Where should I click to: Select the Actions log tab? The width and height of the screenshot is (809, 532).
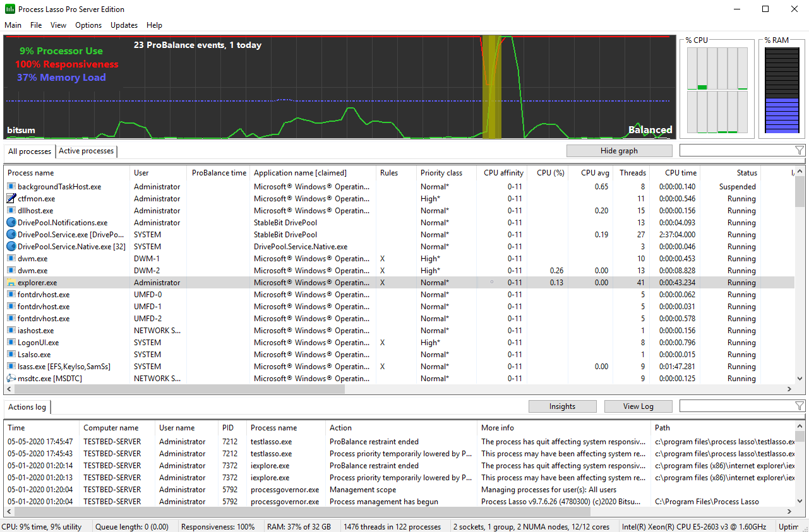[x=27, y=407]
